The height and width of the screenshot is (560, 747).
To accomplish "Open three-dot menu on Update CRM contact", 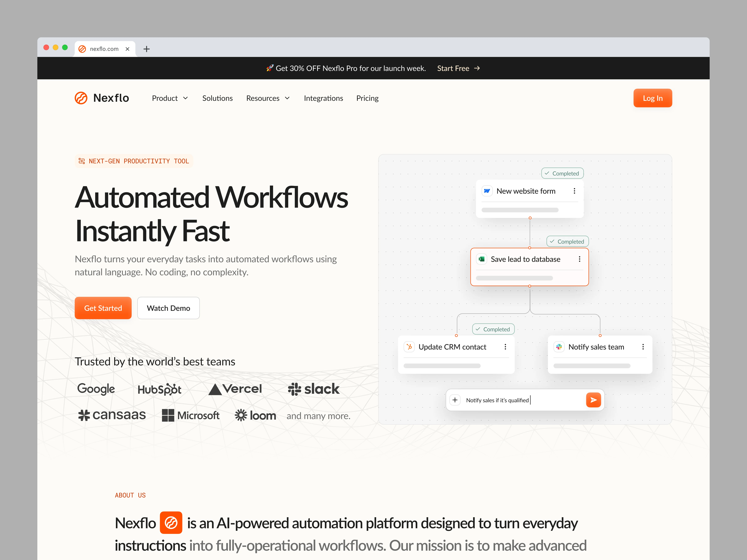I will tap(505, 347).
